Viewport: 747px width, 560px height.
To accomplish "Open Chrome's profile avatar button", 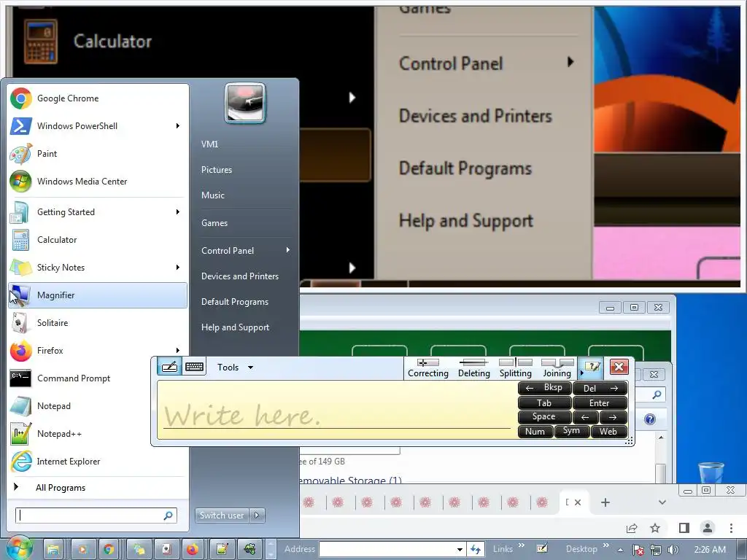I will pos(708,528).
